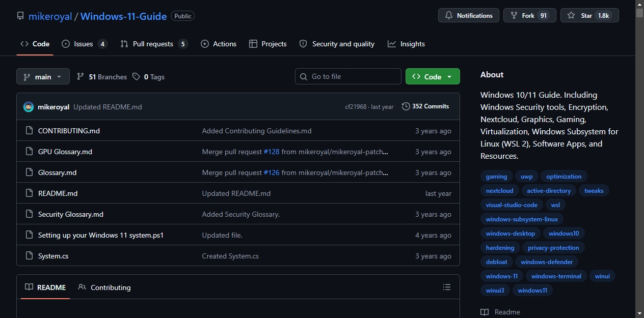Click mikeroyal's avatar in the commit bar
Screen dimensions: 644x318
coord(29,107)
